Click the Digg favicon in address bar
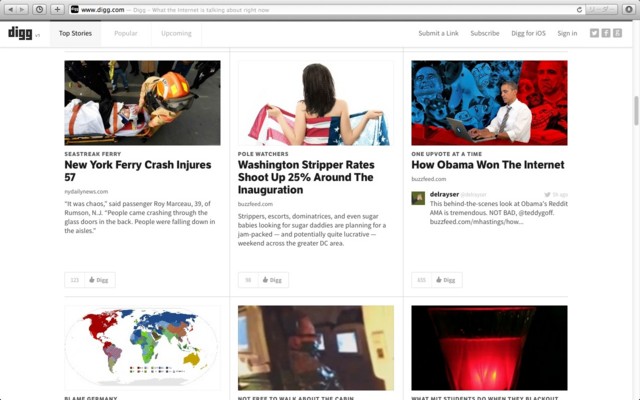This screenshot has width=640, height=400. point(74,9)
